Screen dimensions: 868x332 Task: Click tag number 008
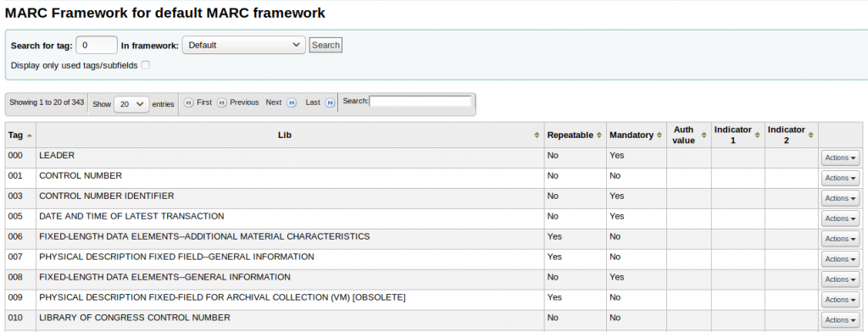point(15,277)
